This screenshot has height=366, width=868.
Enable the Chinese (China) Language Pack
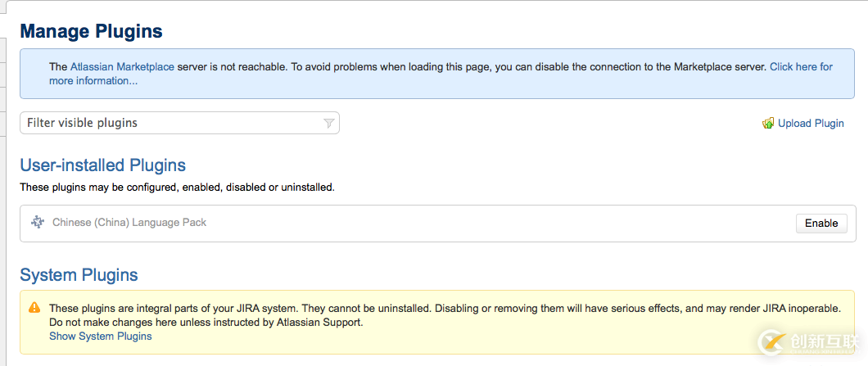[821, 224]
